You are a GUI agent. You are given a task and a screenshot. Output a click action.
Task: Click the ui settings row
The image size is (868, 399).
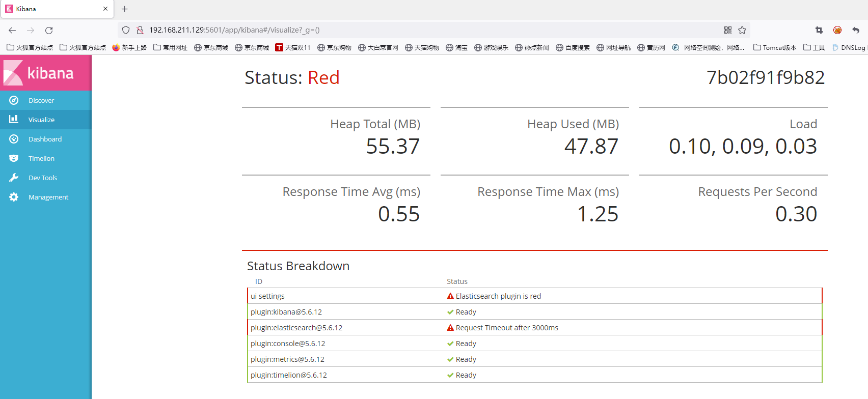click(x=535, y=296)
